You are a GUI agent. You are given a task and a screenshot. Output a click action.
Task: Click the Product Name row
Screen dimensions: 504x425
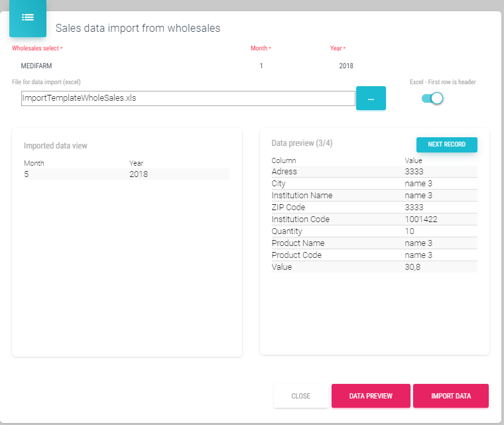(x=374, y=243)
